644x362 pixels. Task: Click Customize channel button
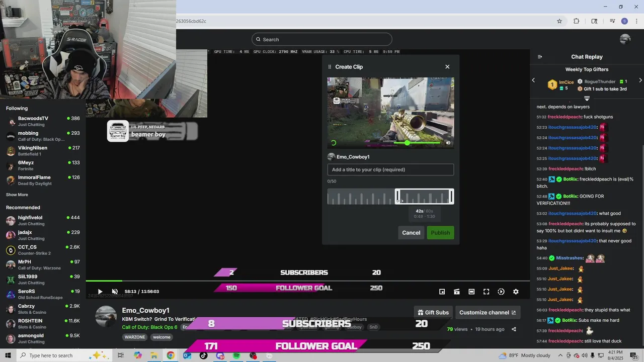tap(488, 312)
